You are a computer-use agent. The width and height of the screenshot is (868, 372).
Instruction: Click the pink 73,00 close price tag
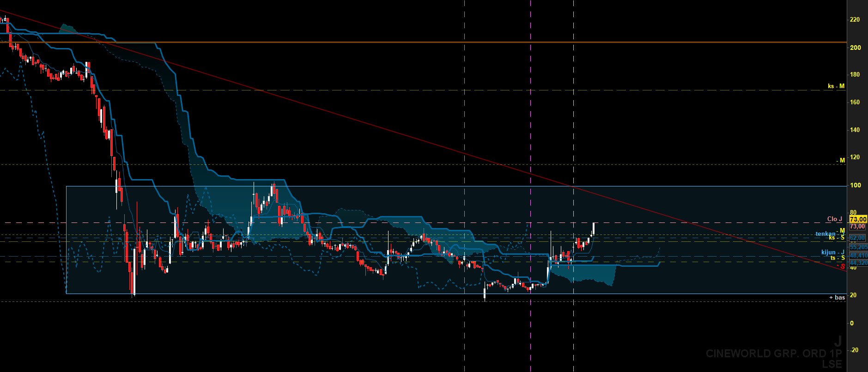tap(857, 227)
